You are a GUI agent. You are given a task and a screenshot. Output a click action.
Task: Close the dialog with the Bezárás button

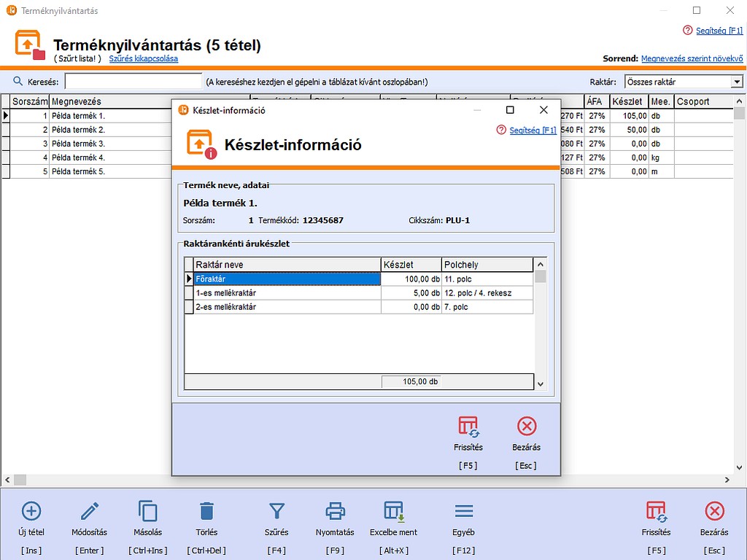(x=526, y=427)
